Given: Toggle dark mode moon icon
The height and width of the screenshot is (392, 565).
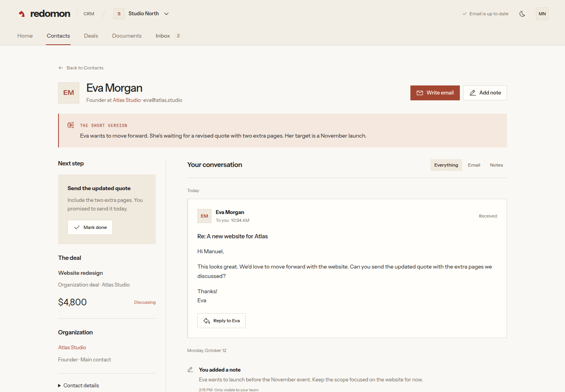Looking at the screenshot, I should click(x=522, y=14).
